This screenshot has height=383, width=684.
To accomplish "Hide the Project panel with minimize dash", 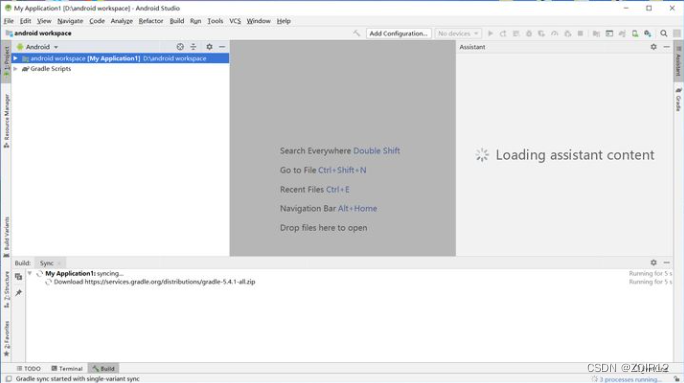I will [x=222, y=47].
